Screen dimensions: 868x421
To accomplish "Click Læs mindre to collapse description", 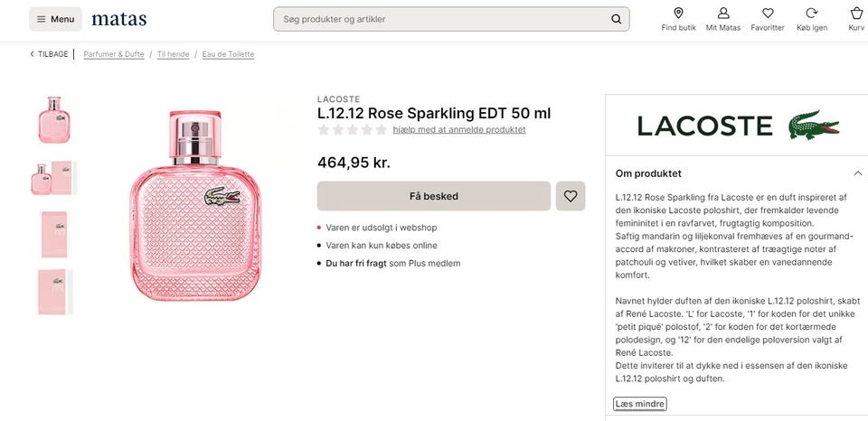I will [x=639, y=404].
